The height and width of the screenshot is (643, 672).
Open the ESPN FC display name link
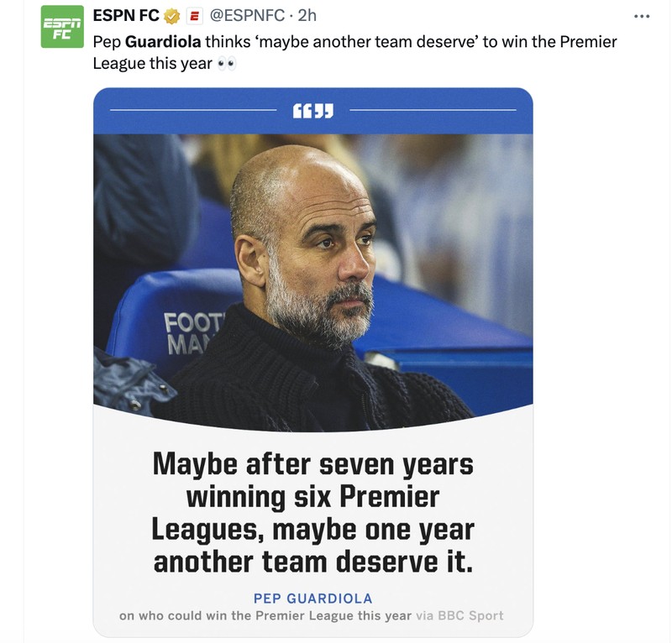126,16
